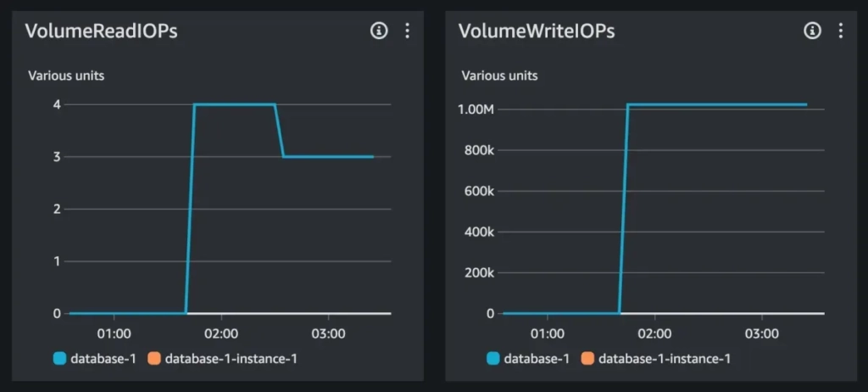Click the line plateau at 4 on VolumeReadIOPs
868x392 pixels.
(x=235, y=104)
